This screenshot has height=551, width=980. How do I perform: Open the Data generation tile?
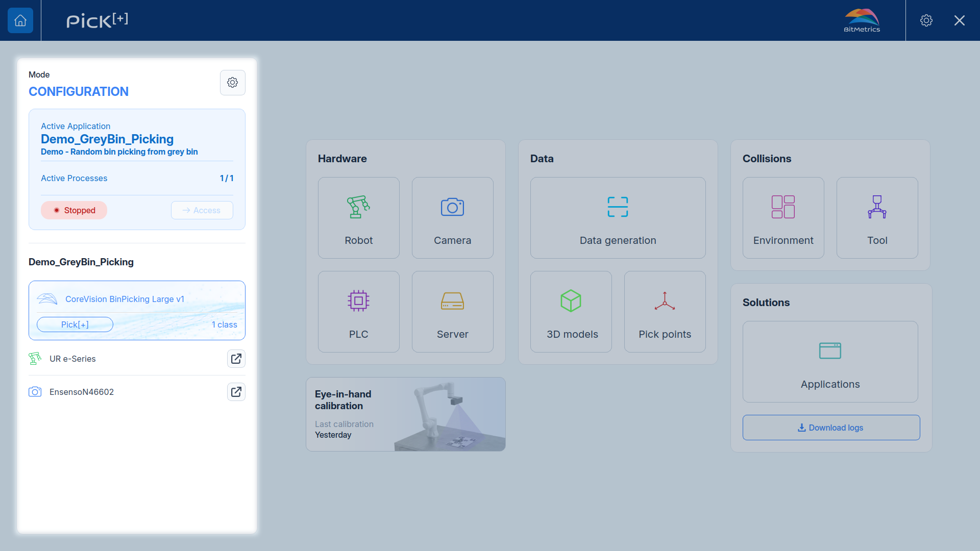pyautogui.click(x=618, y=218)
